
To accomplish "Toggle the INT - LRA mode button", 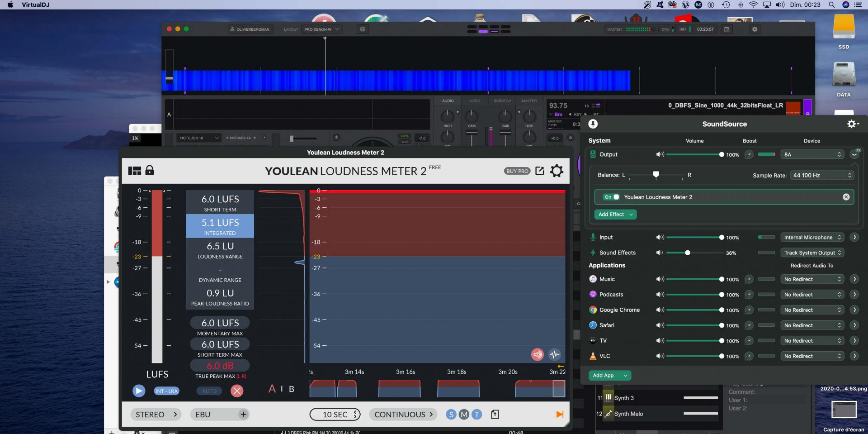I will click(166, 391).
